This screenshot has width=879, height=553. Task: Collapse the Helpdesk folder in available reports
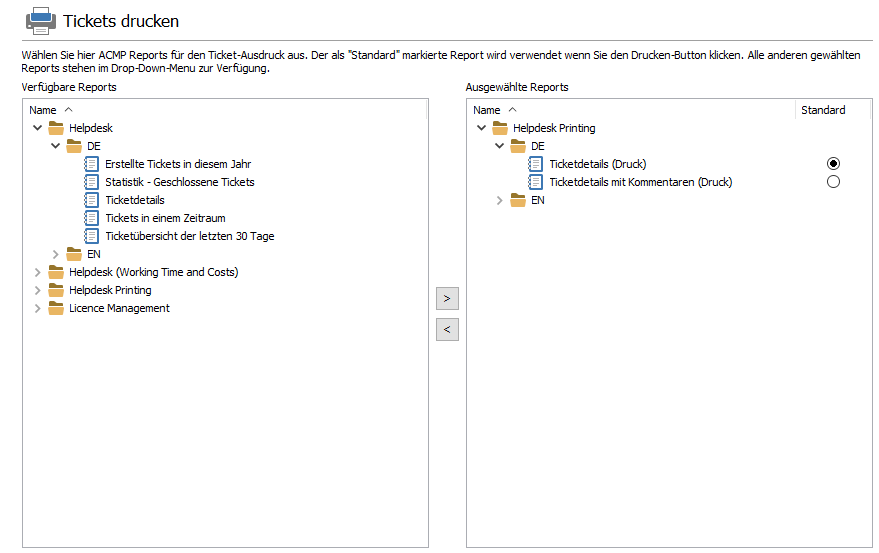tap(38, 128)
